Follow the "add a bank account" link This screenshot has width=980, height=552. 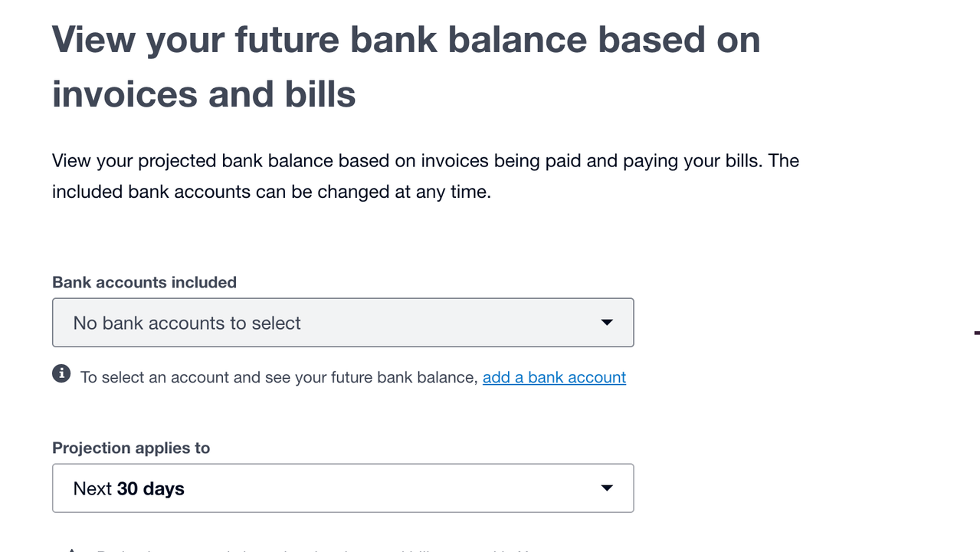(554, 377)
